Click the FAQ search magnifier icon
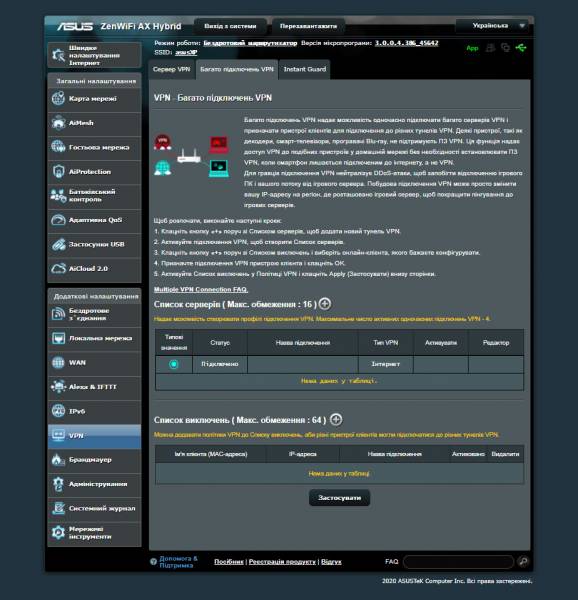 [x=523, y=561]
